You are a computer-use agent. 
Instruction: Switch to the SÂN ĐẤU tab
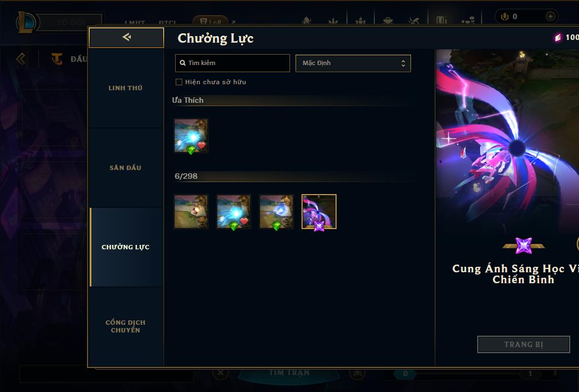[x=125, y=168]
